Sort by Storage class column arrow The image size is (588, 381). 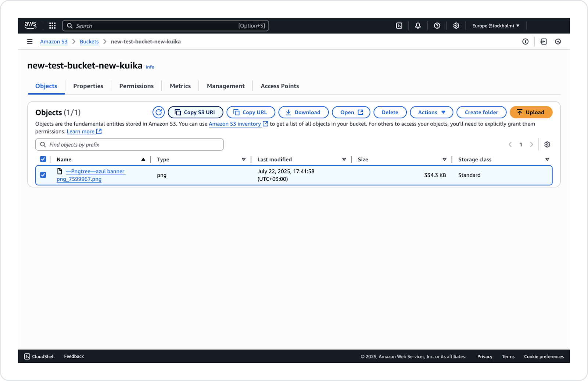(547, 159)
